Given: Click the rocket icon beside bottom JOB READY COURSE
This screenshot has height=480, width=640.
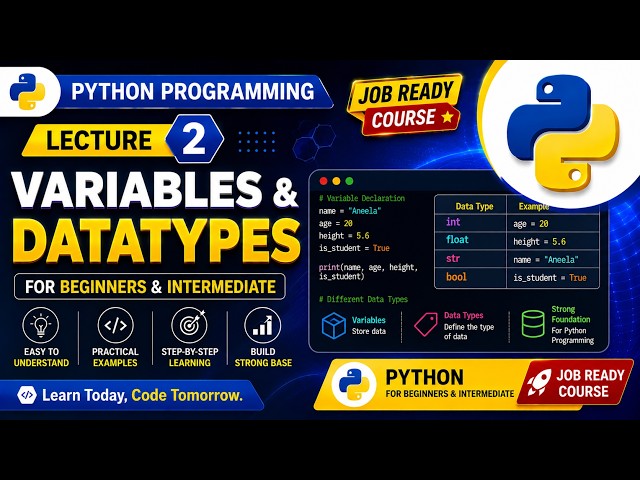Looking at the screenshot, I should (539, 382).
